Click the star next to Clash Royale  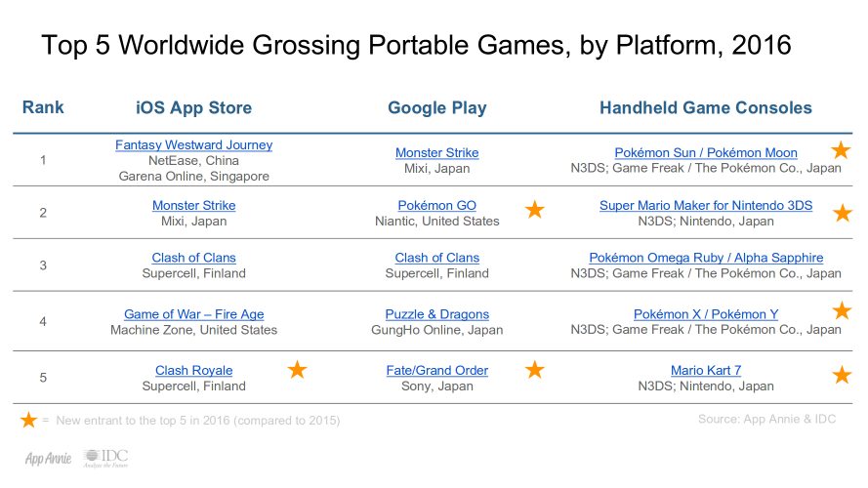(297, 369)
